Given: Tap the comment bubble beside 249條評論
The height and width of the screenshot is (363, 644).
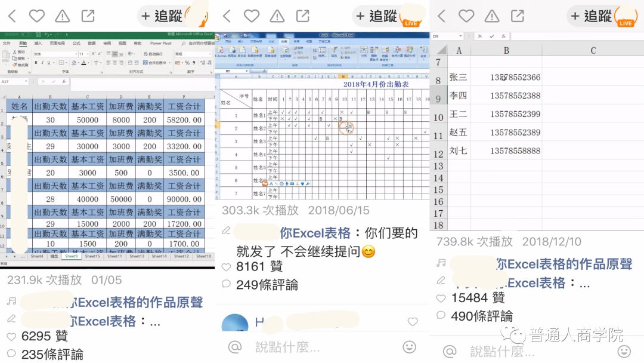Looking at the screenshot, I should (226, 284).
